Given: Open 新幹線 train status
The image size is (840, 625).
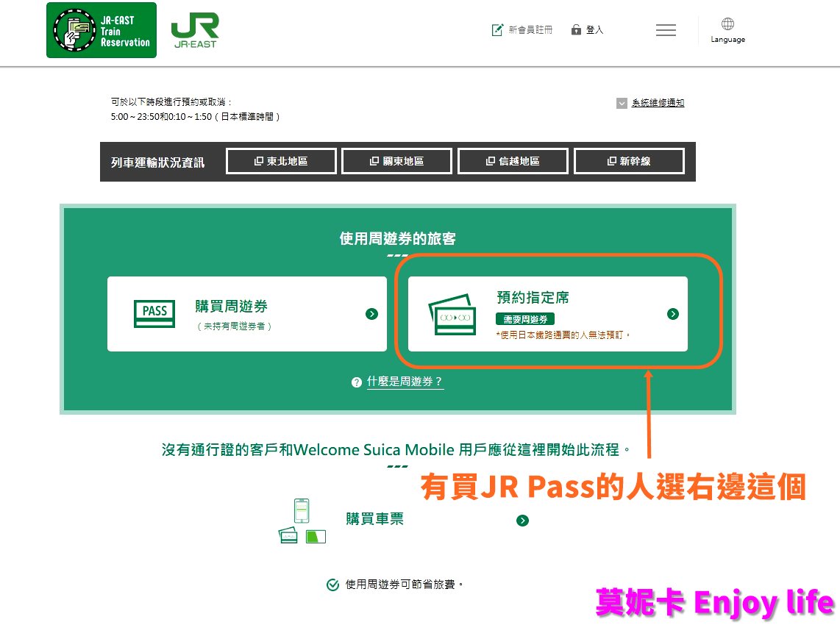Looking at the screenshot, I should click(629, 161).
